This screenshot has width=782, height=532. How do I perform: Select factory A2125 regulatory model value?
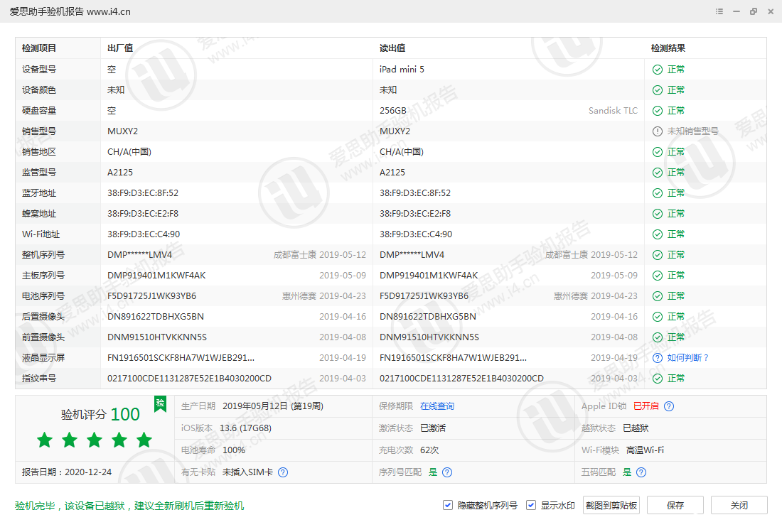click(x=120, y=173)
